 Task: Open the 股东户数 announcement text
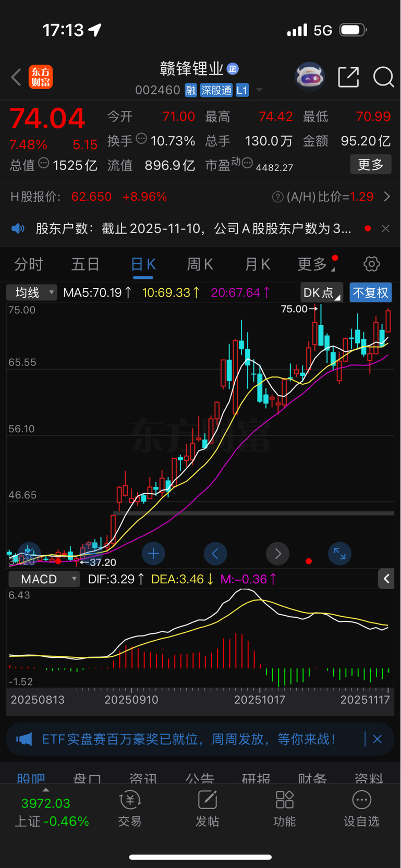193,228
